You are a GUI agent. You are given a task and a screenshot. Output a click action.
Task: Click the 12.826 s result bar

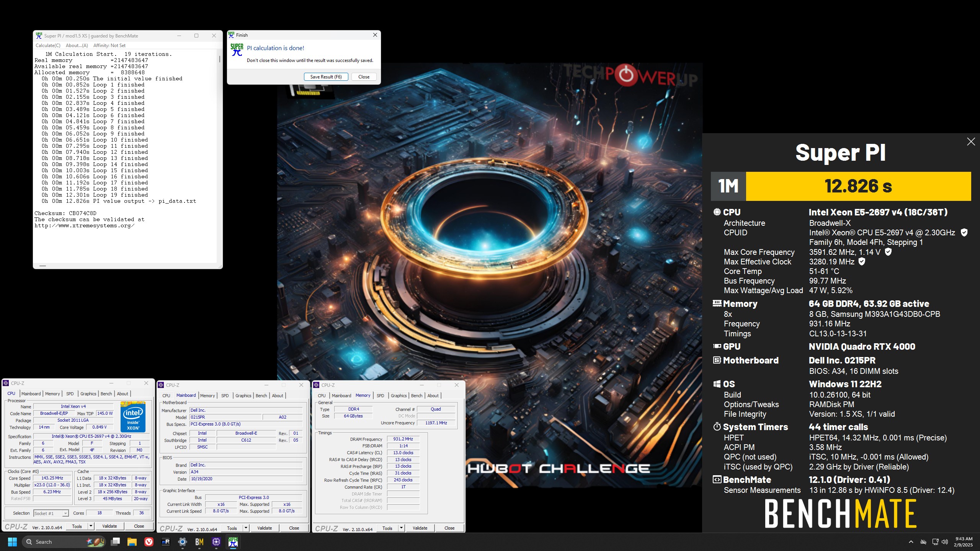coord(858,186)
